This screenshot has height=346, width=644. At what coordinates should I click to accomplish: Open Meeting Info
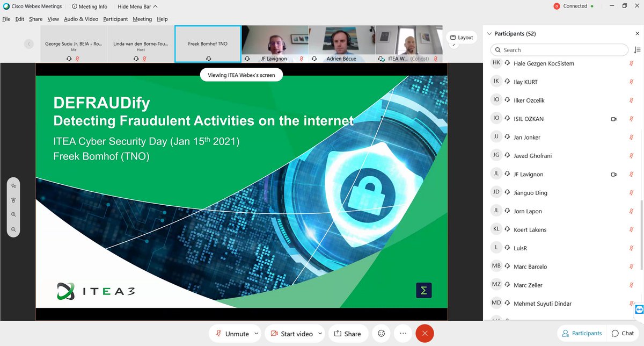(x=90, y=6)
